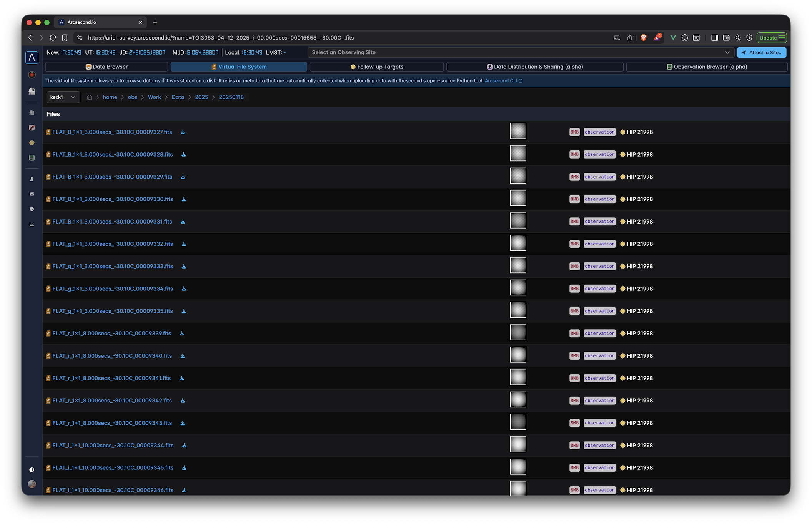This screenshot has height=524, width=812.
Task: Open the Arcsecond CLI link
Action: click(x=503, y=81)
